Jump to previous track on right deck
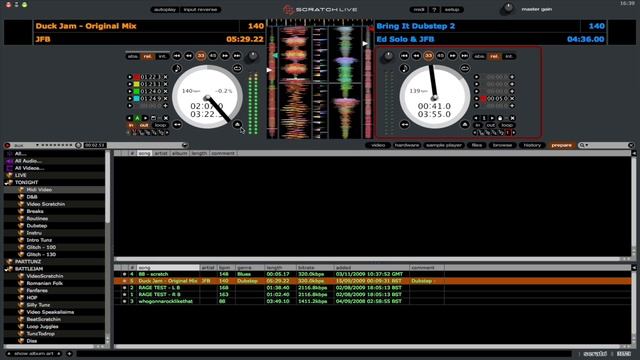The image size is (640, 360). click(x=404, y=56)
